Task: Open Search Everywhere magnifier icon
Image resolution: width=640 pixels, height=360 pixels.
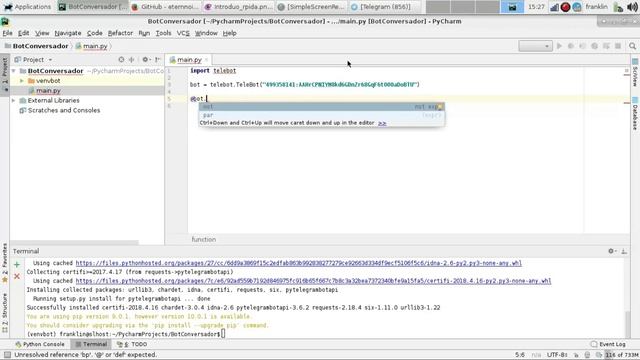Action: pyautogui.click(x=632, y=46)
